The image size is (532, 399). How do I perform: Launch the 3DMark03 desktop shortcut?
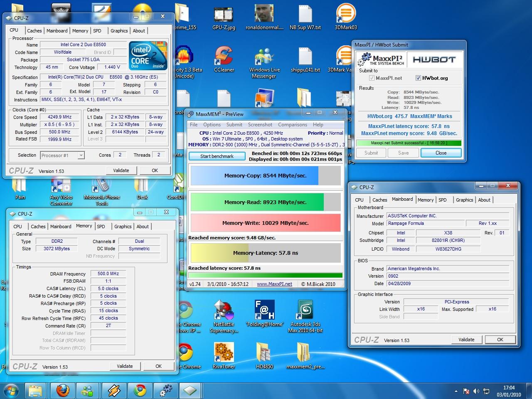point(346,17)
